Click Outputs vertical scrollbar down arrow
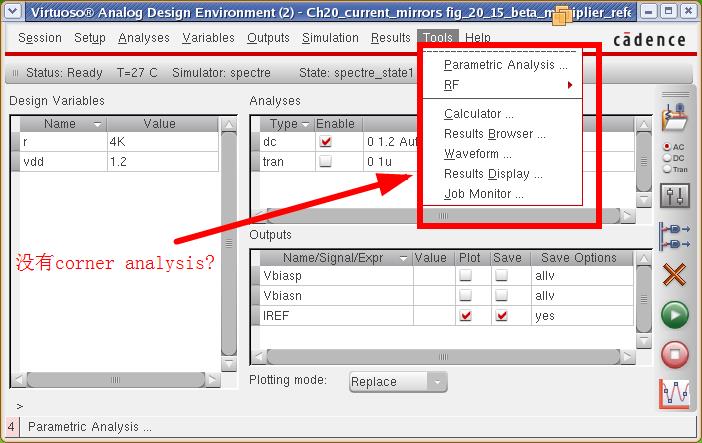The width and height of the screenshot is (702, 443). pos(644,341)
